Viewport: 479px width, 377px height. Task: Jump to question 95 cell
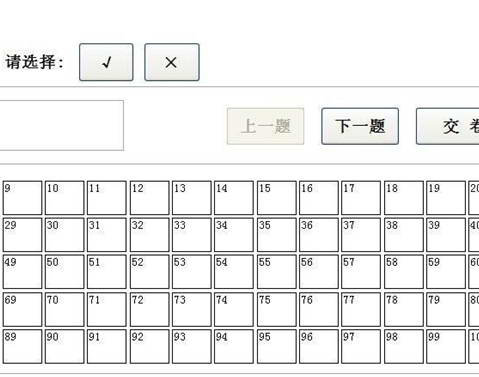click(277, 346)
